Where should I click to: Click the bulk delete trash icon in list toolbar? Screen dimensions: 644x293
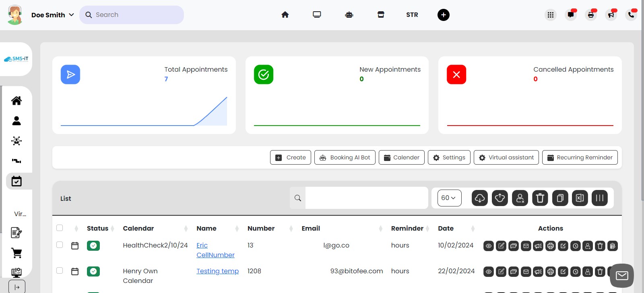[540, 198]
